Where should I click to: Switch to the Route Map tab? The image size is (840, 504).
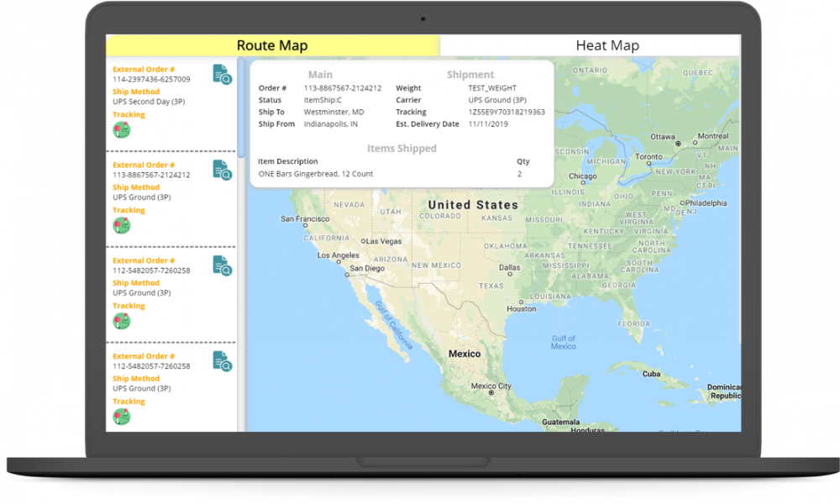(272, 45)
